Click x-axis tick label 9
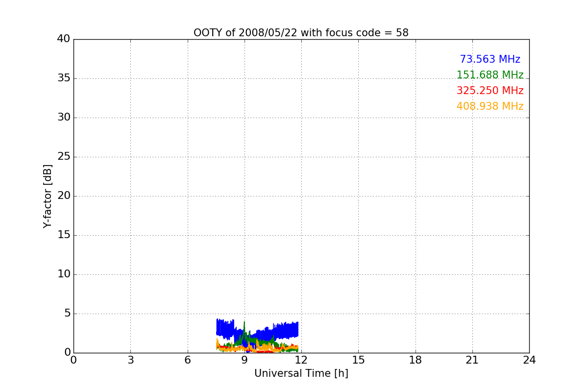 [x=245, y=360]
